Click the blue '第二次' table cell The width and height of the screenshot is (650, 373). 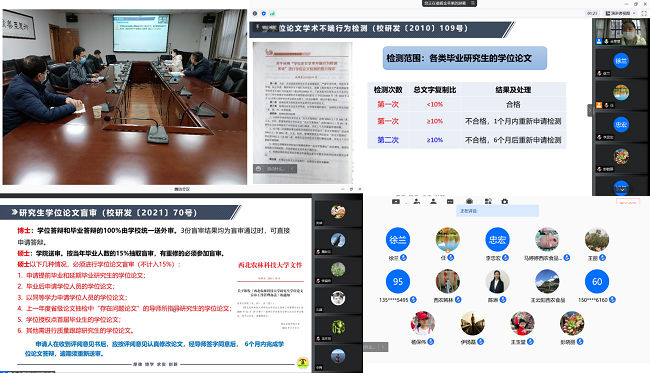(388, 140)
